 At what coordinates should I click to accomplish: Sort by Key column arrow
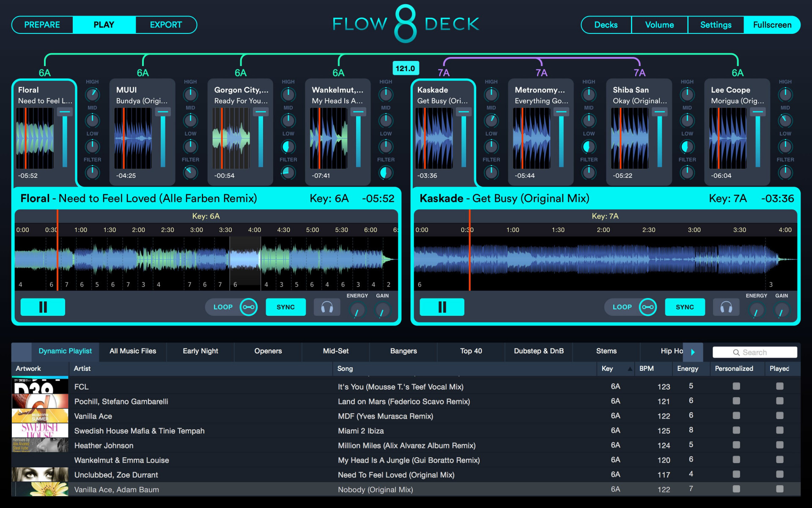[x=630, y=369]
